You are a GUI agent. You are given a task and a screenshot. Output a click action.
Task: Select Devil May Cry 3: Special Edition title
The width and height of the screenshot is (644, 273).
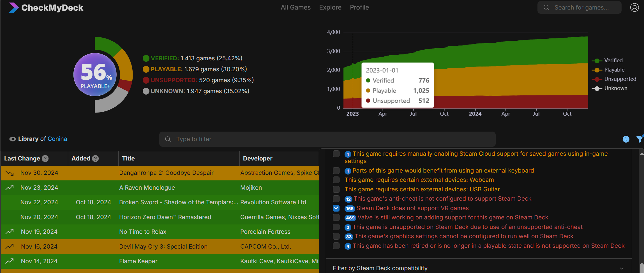pyautogui.click(x=163, y=247)
